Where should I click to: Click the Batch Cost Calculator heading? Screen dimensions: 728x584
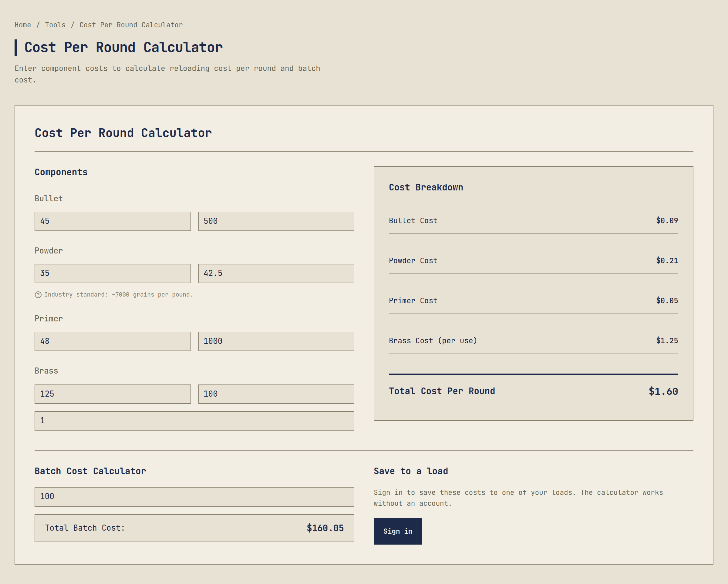coord(90,471)
